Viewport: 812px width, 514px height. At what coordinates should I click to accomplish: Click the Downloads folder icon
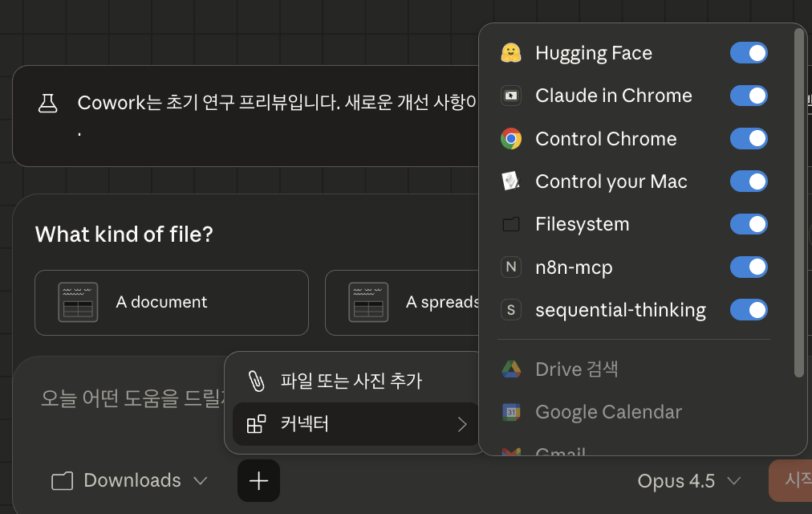point(62,481)
